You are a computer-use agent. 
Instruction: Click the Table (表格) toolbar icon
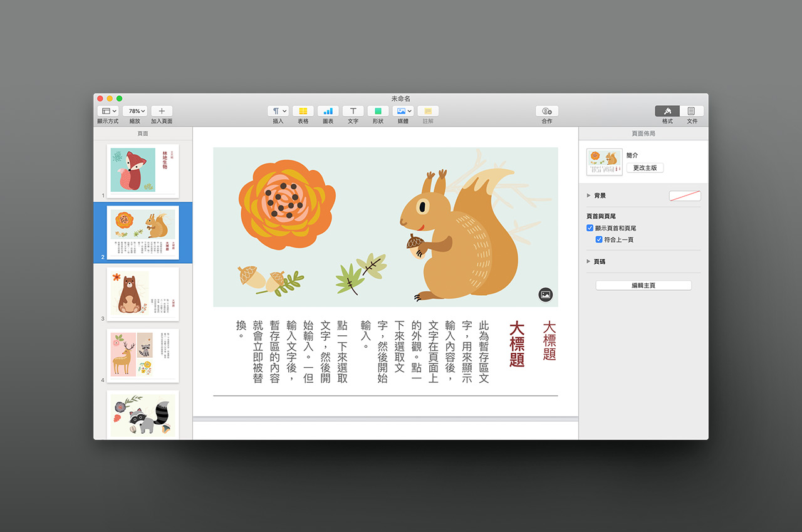point(303,111)
